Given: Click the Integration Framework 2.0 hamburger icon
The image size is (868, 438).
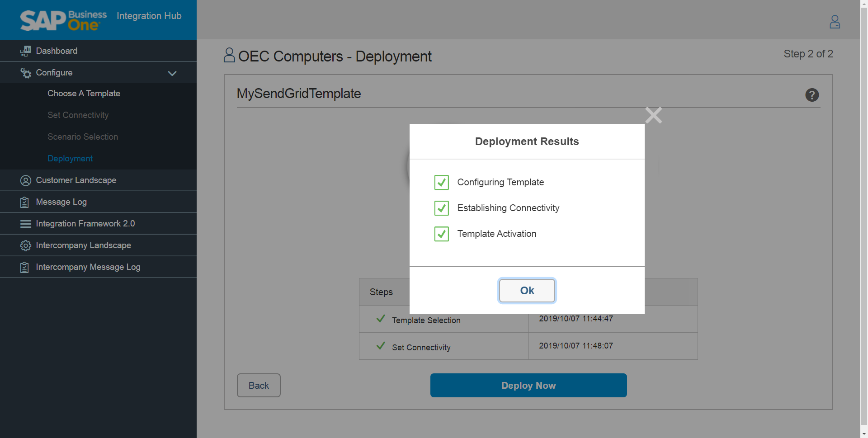Looking at the screenshot, I should 25,224.
